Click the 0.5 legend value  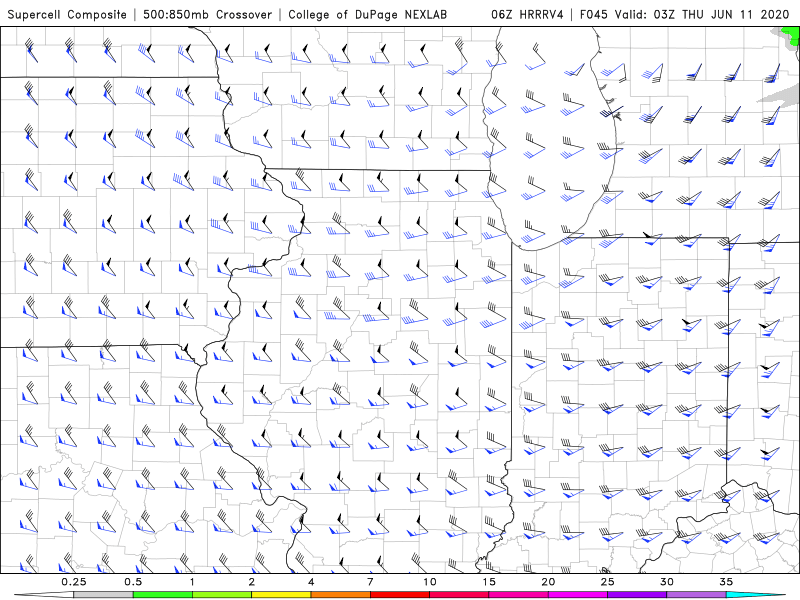click(133, 582)
